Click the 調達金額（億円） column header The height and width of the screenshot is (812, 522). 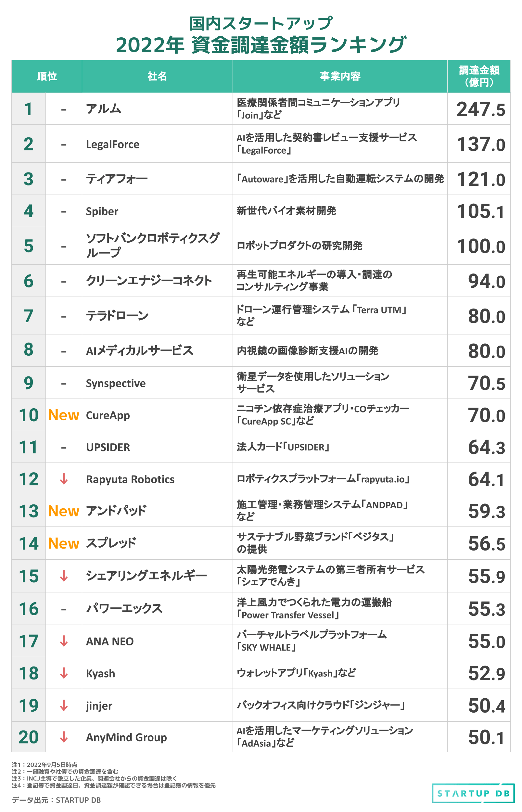[478, 76]
